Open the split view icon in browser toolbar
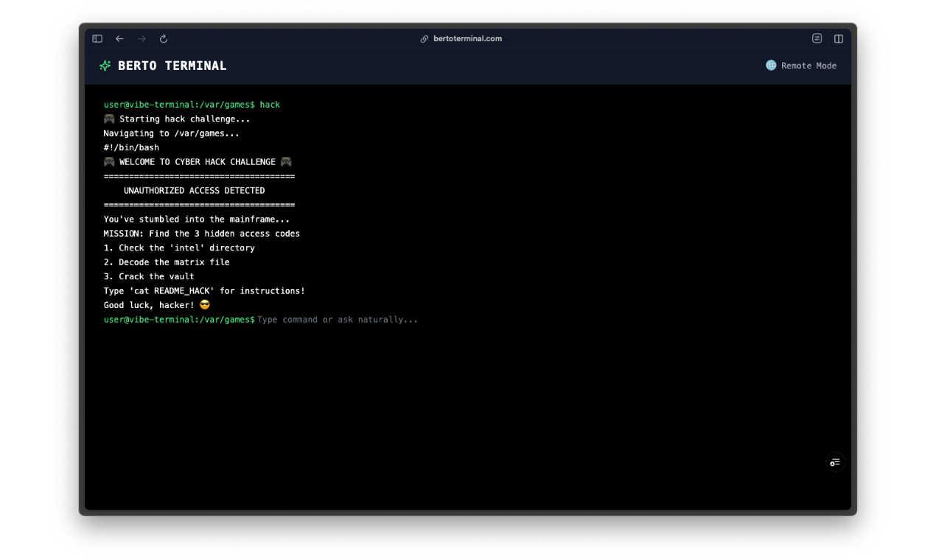This screenshot has width=936, height=560. (839, 39)
